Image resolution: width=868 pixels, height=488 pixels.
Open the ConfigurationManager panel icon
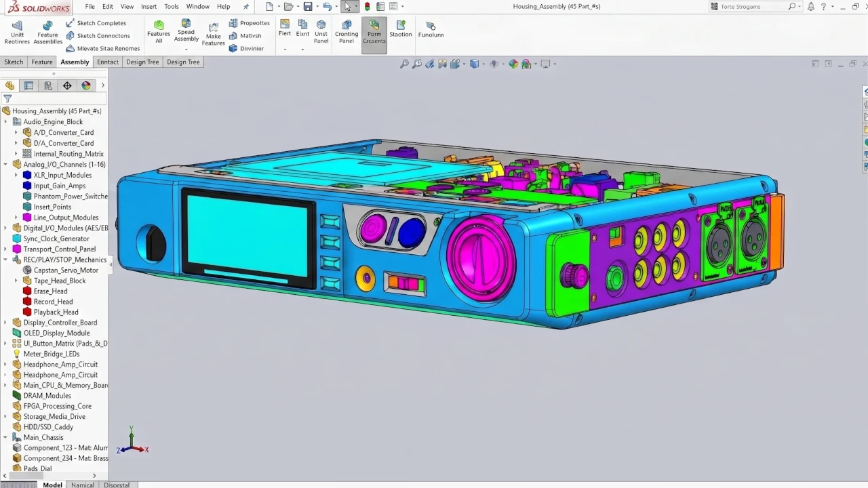(48, 85)
